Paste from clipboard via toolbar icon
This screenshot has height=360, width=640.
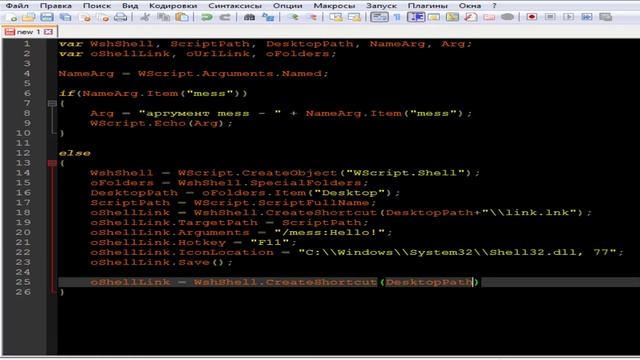click(182, 17)
